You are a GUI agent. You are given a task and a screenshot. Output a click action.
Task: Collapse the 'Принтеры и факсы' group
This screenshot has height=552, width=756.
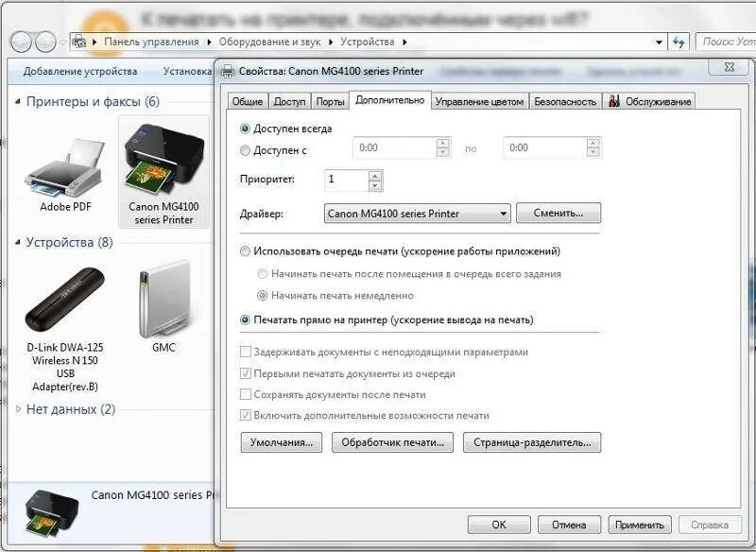pyautogui.click(x=18, y=102)
